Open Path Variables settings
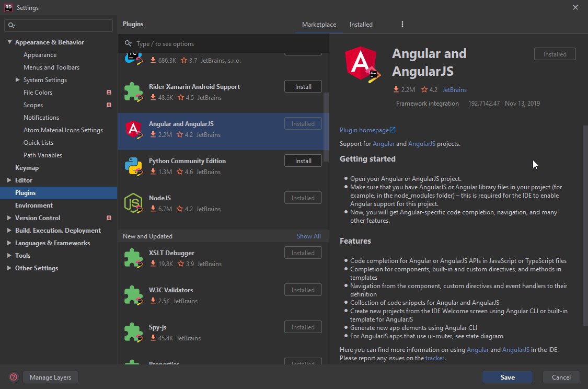Viewport: 588px width, 389px height. (x=43, y=155)
